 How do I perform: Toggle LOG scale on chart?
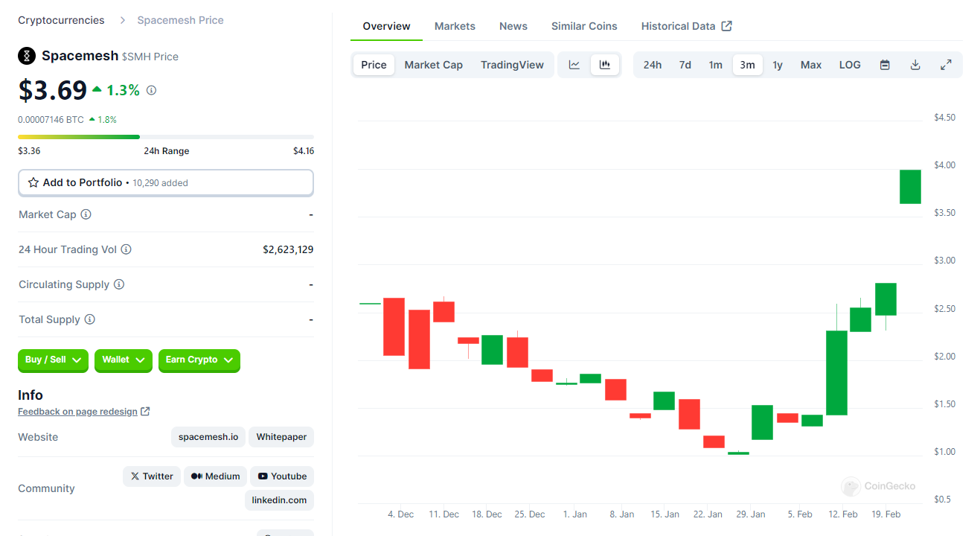pos(850,65)
